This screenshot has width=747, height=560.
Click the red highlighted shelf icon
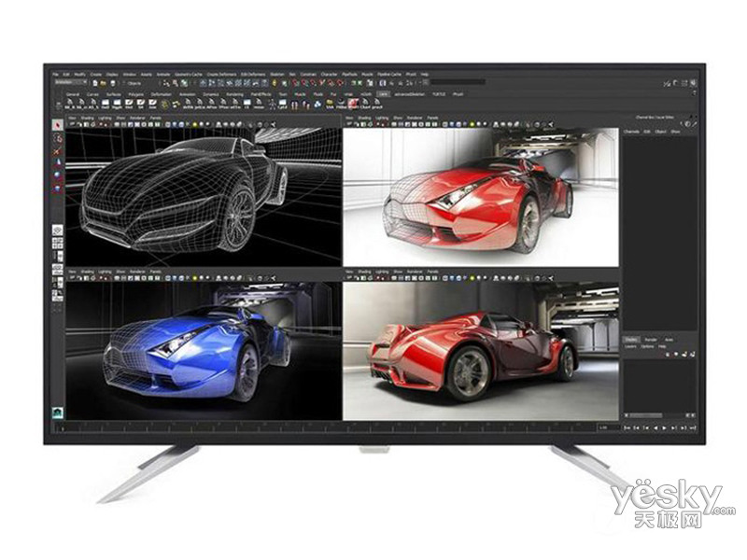tap(354, 104)
